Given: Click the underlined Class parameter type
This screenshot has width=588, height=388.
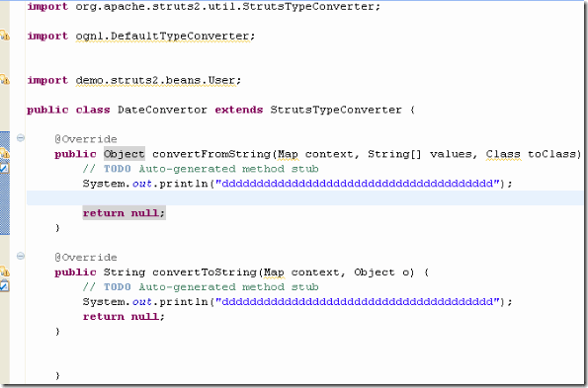Looking at the screenshot, I should [x=503, y=154].
